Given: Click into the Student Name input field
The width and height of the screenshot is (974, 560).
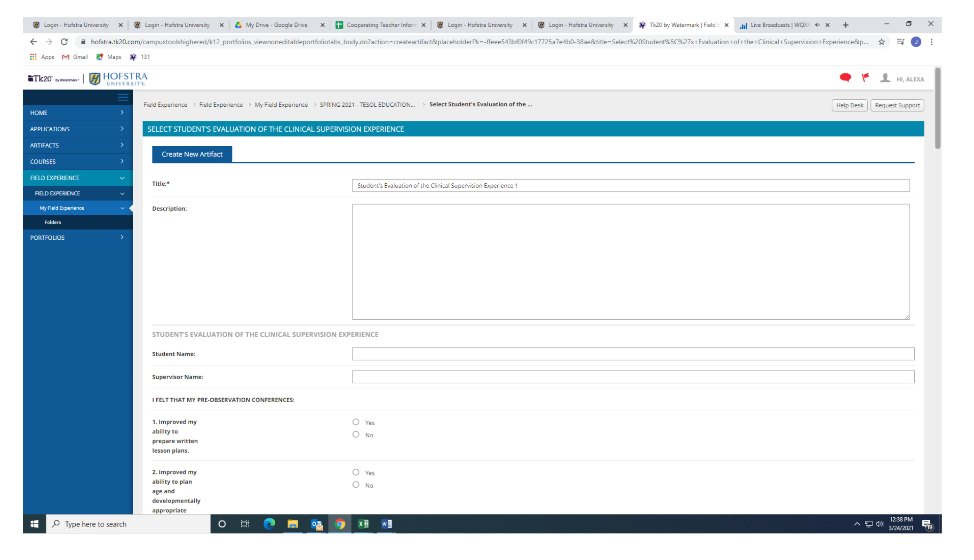Looking at the screenshot, I should (x=633, y=354).
